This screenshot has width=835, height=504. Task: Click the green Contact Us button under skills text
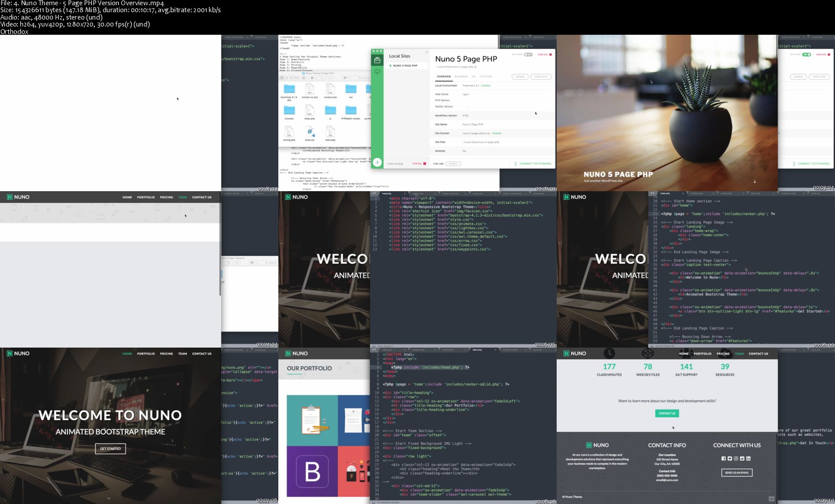point(667,413)
